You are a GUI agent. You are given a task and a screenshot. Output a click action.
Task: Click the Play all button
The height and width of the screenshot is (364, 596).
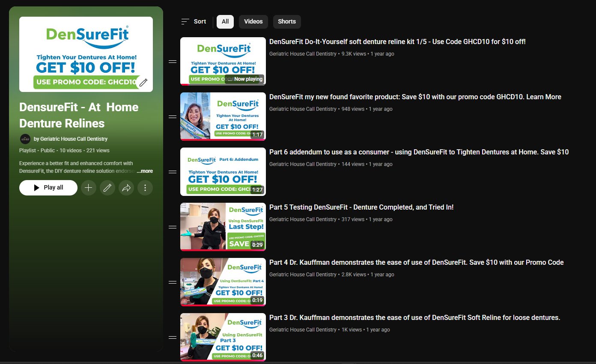tap(48, 188)
